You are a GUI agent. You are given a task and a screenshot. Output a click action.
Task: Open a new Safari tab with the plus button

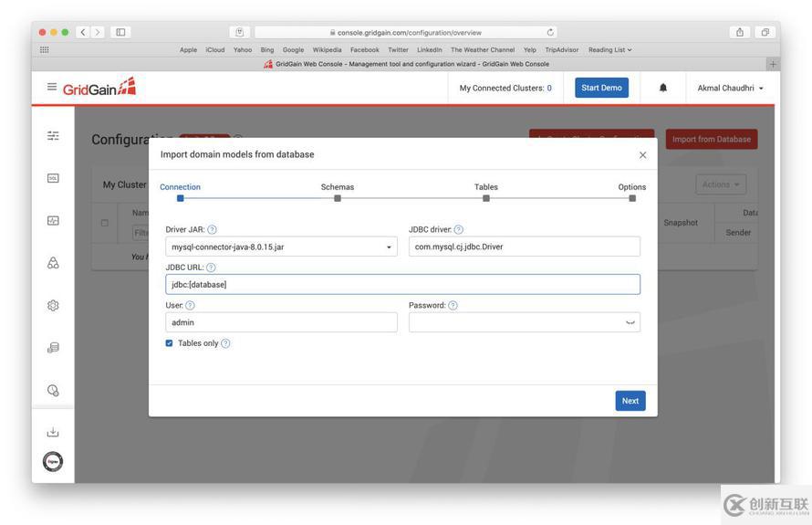point(773,64)
